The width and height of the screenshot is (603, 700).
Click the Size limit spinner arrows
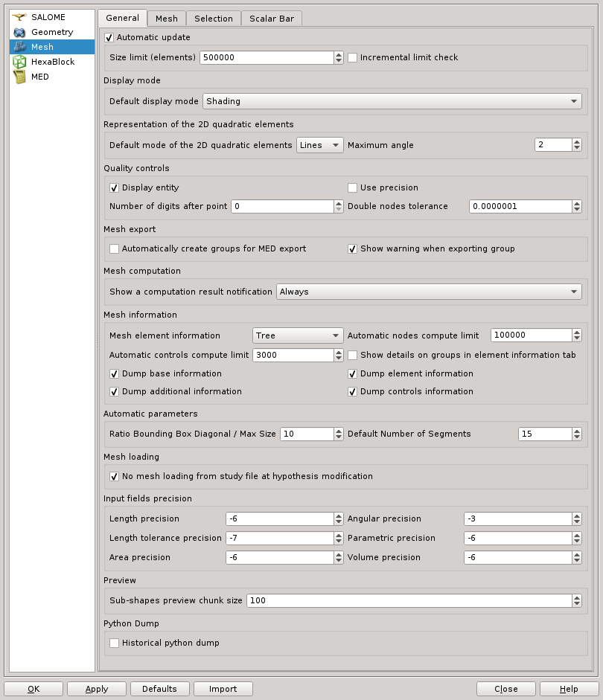point(339,57)
